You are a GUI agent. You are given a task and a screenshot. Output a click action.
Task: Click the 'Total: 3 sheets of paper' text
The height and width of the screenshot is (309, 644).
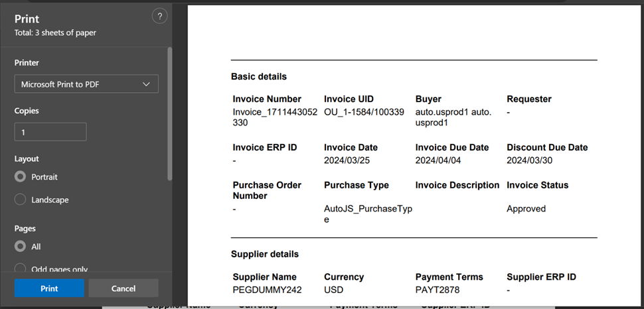coord(56,33)
